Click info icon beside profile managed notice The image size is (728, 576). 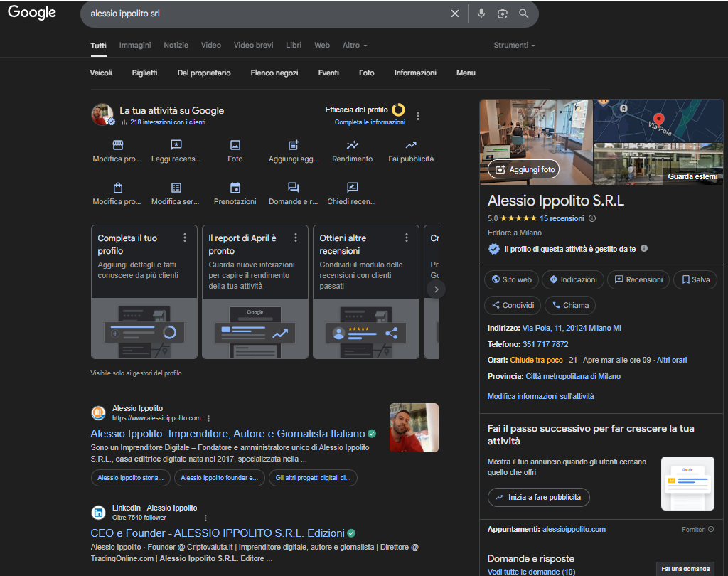(644, 248)
